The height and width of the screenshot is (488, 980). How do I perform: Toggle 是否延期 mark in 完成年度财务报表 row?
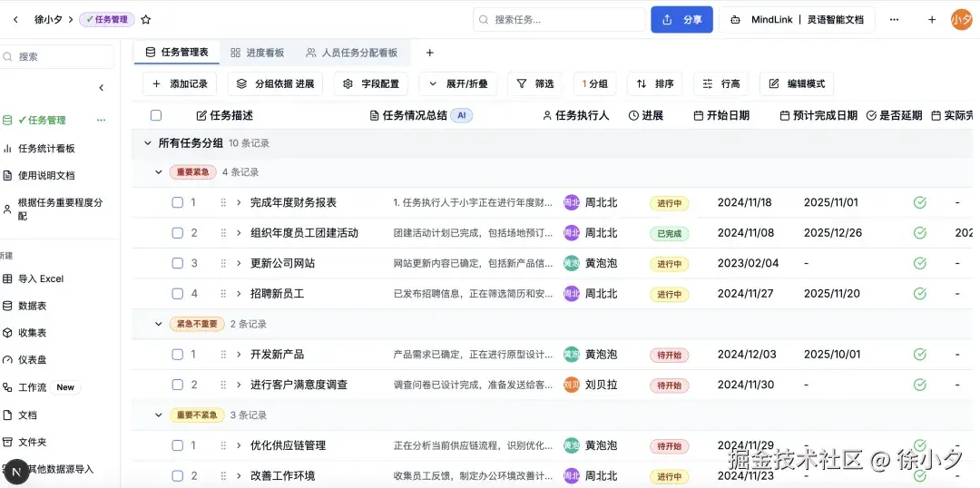click(919, 202)
